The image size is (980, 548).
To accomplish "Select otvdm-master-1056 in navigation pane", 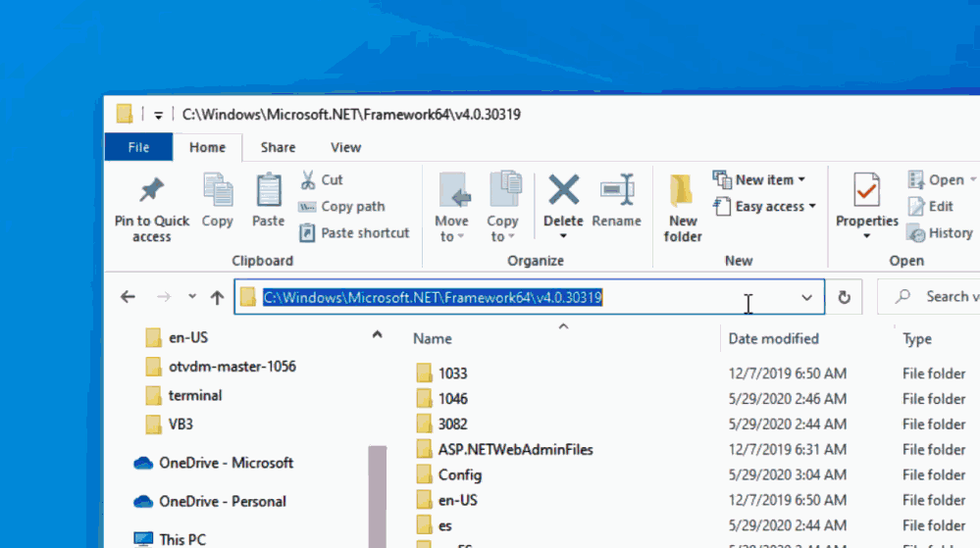I will tap(220, 367).
